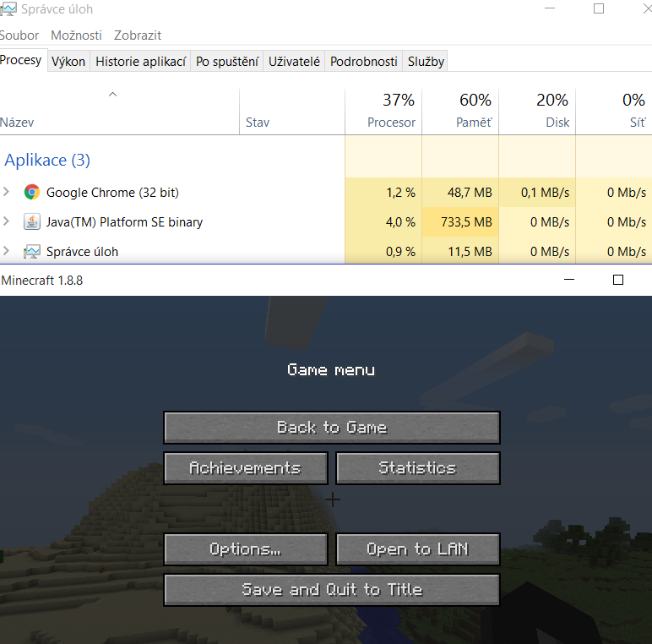Click the Aplikace (3) group heading

[x=47, y=161]
